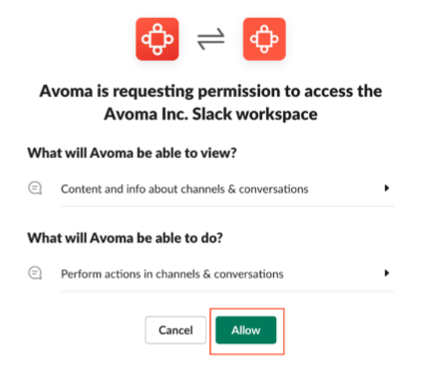Allow Avoma access to the workspace
431x373 pixels.
point(246,330)
